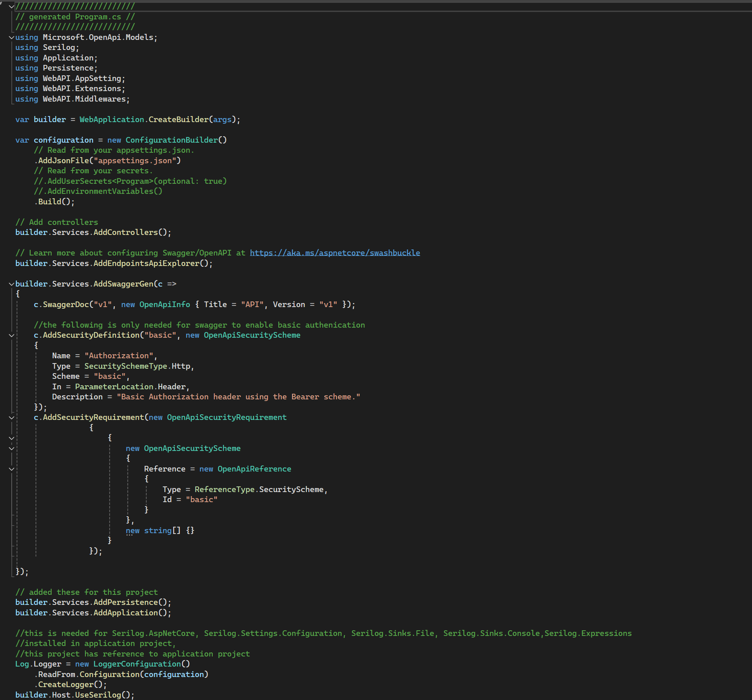Click 'AddControllers()' method call
The width and height of the screenshot is (752, 700).
tap(130, 232)
